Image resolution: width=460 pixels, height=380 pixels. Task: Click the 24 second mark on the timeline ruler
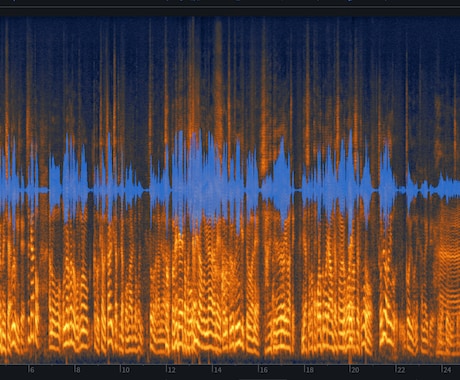point(447,370)
